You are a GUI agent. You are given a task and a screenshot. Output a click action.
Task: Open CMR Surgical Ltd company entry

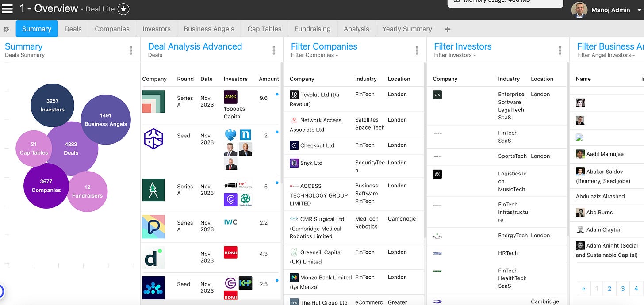(317, 228)
